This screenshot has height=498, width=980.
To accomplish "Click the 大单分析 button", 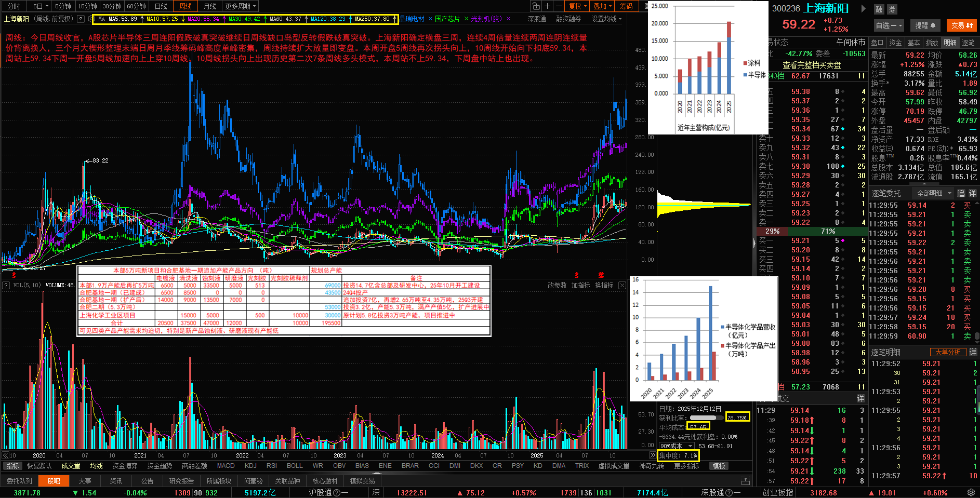I will tap(948, 352).
